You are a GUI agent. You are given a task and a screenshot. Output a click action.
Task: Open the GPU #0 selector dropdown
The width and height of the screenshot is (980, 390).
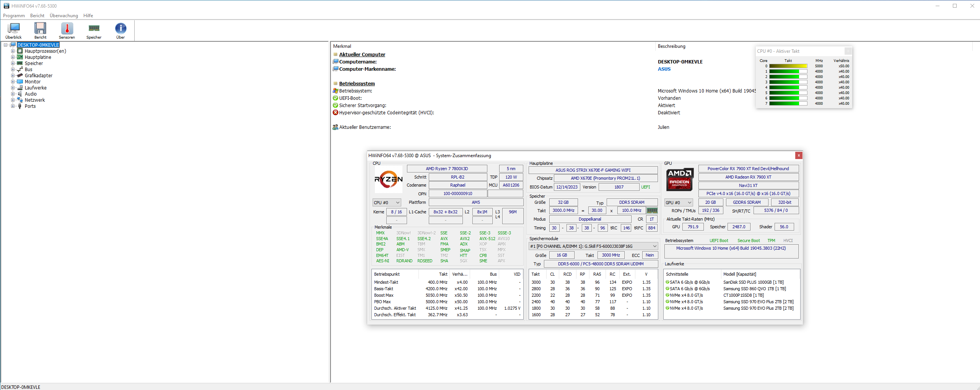[679, 203]
